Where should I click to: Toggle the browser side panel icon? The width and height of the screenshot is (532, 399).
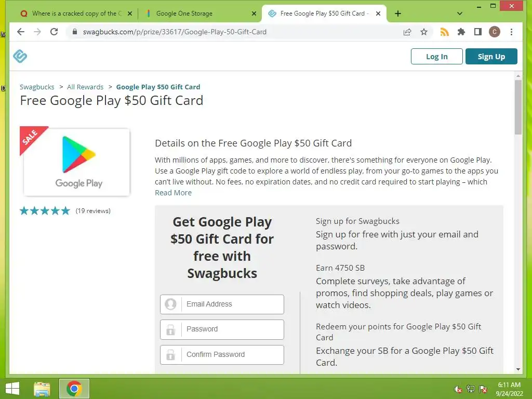tap(478, 32)
